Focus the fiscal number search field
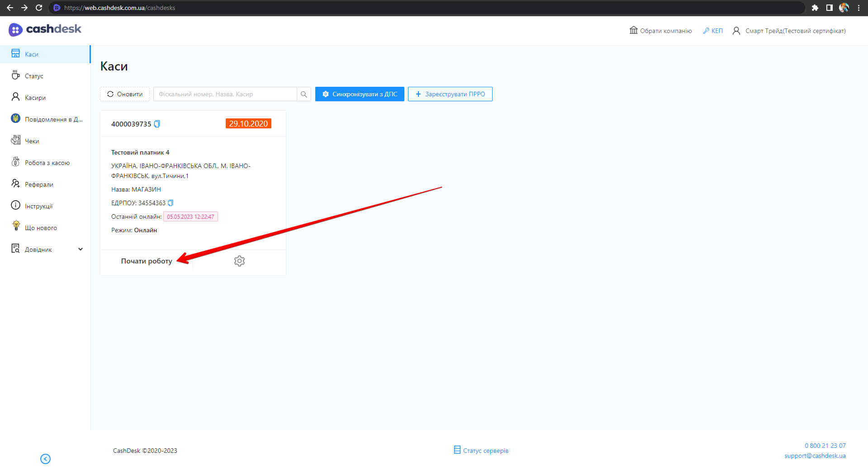This screenshot has width=868, height=470. pyautogui.click(x=225, y=94)
